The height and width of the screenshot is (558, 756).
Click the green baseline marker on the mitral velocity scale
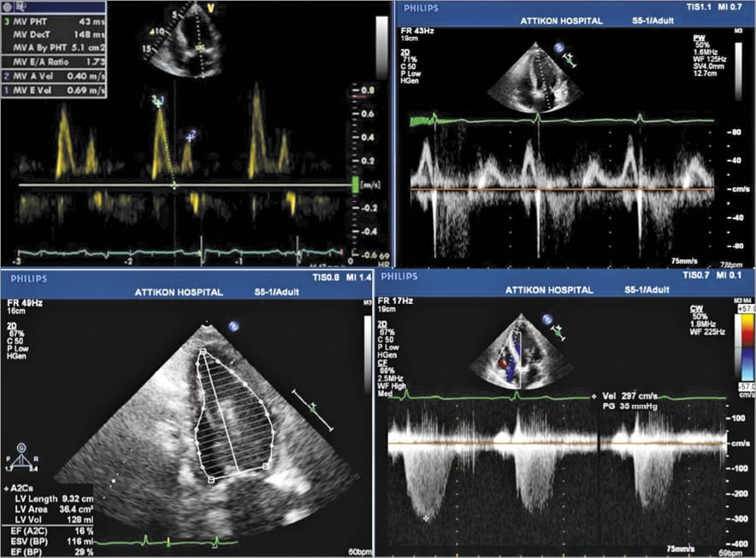[357, 184]
